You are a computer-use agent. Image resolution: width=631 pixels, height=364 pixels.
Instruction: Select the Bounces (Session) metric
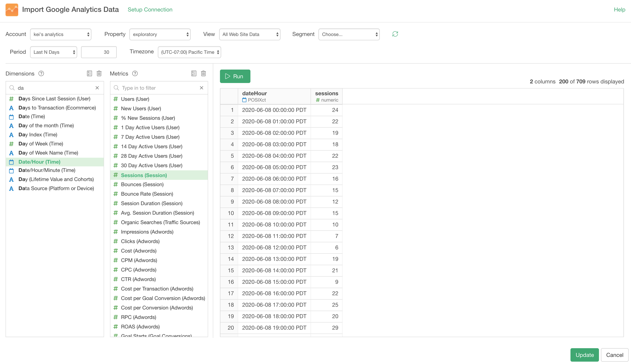[x=159, y=184]
